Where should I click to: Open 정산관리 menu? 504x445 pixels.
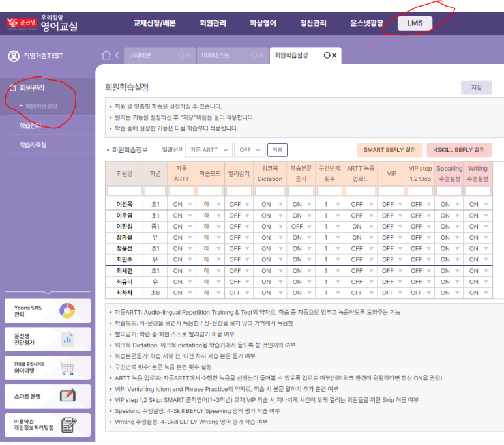[x=313, y=23]
